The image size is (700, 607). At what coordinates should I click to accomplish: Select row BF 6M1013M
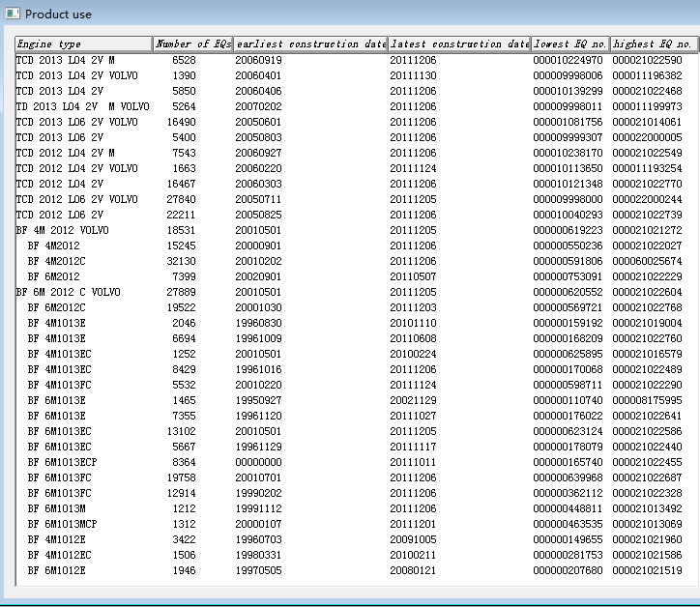356,508
